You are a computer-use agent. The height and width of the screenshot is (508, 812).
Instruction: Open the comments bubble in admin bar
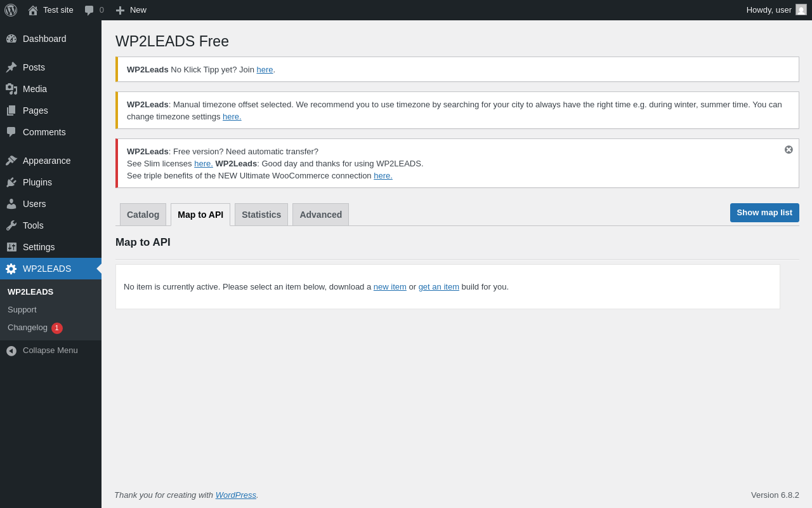coord(94,10)
